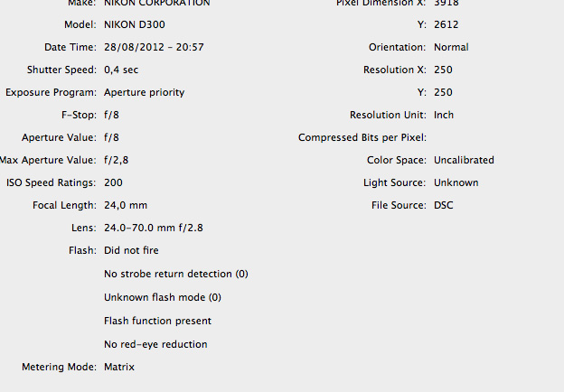
Task: Select the Focal Length value 24,0 mm
Action: (126, 206)
